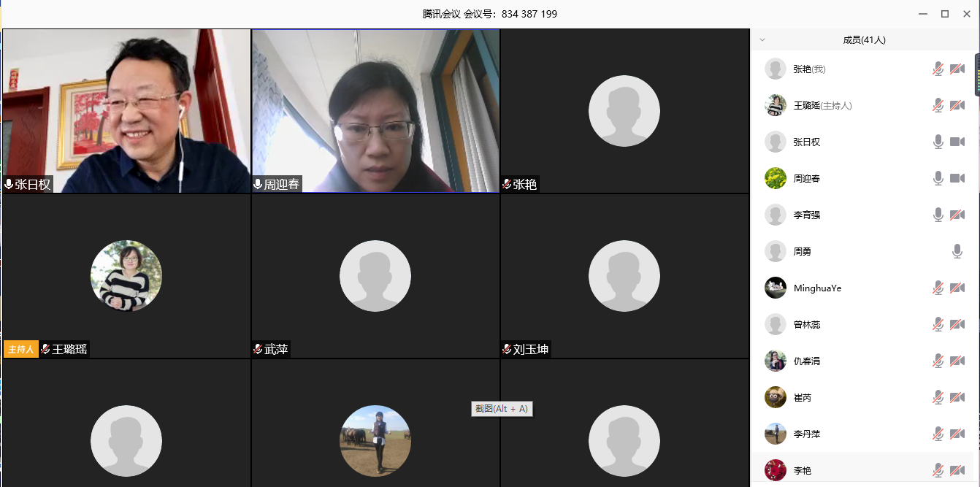Click 周迎春's camera icon in member list
Viewport: 980px width, 487px height.
957,179
